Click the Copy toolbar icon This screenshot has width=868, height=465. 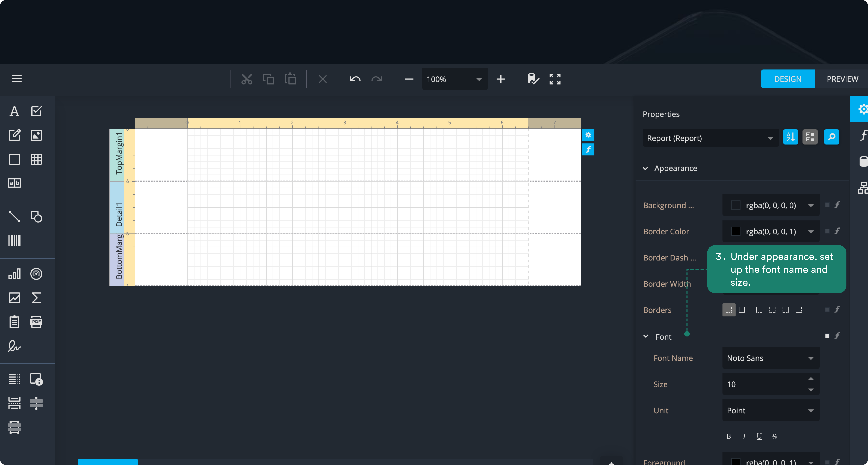tap(269, 79)
